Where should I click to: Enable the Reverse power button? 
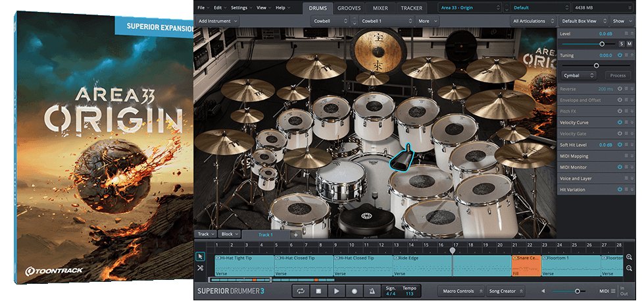click(x=620, y=89)
